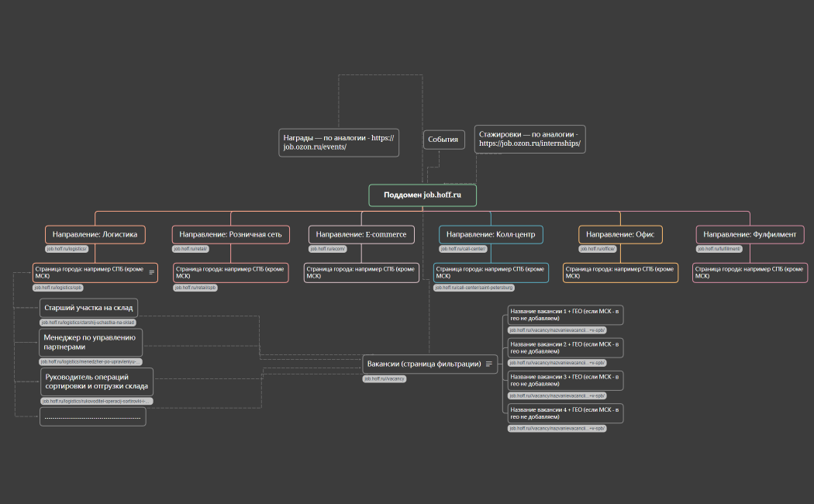Select the Направление: Колл-центр node
Viewport: 814px width, 504px height.
pyautogui.click(x=491, y=234)
